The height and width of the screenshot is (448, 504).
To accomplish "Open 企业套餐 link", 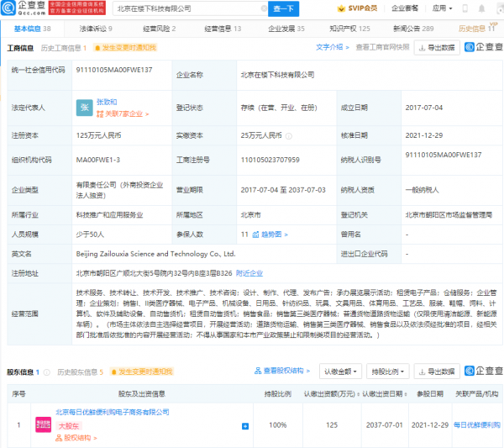I will pos(405,8).
